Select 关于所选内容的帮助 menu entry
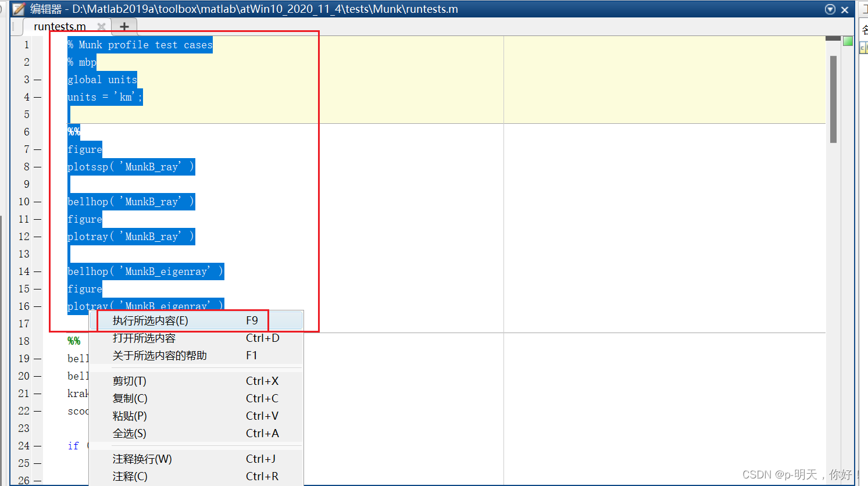 point(196,356)
